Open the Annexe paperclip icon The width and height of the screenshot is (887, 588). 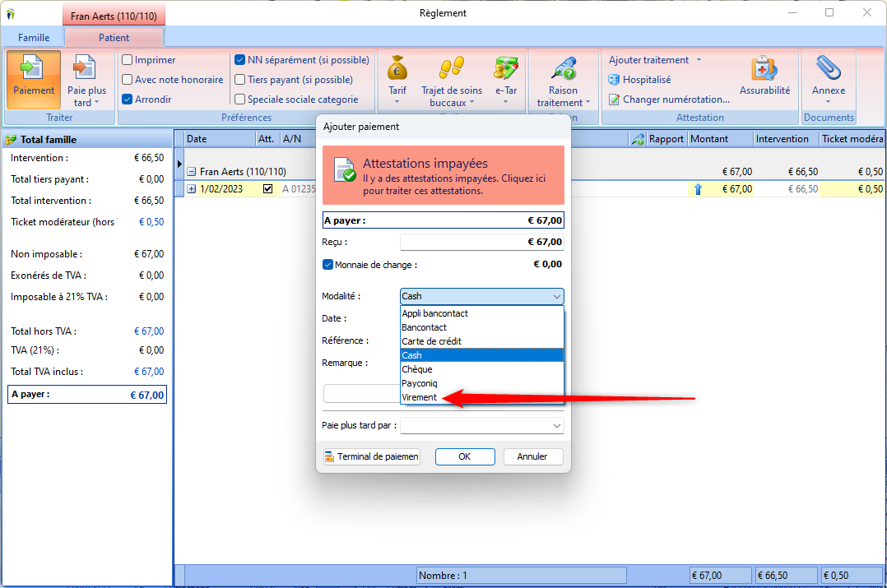[x=828, y=69]
